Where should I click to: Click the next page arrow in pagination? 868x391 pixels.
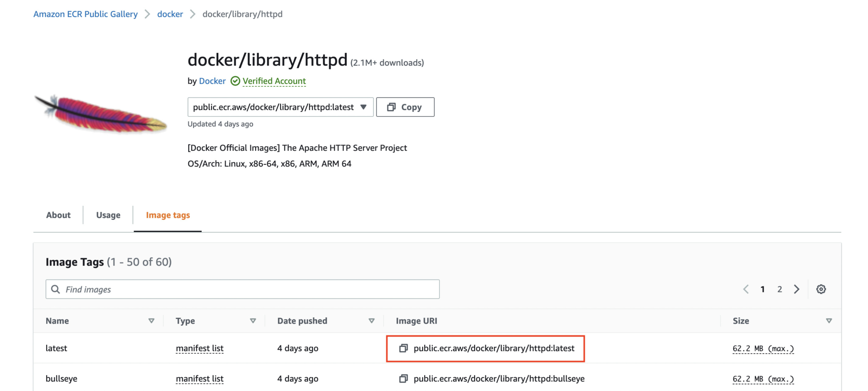797,289
